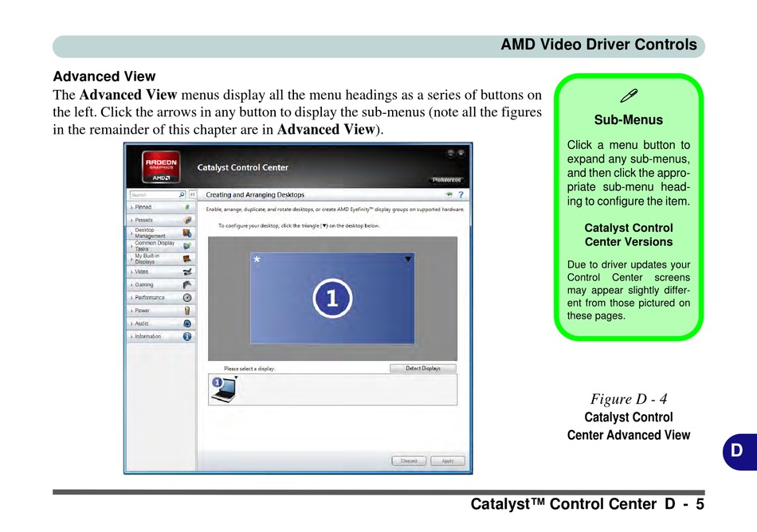Click the "Please select a display." text
Image resolution: width=757 pixels, height=532 pixels.
point(249,369)
